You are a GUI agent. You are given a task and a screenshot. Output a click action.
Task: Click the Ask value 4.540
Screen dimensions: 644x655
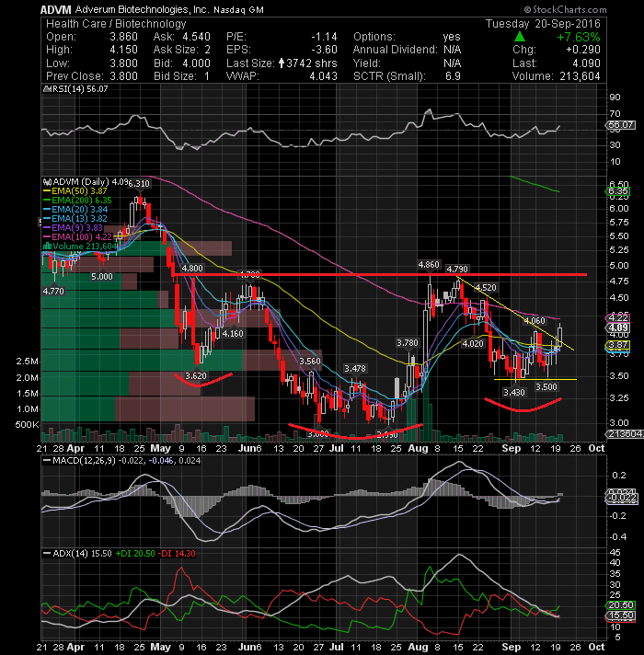(x=196, y=37)
